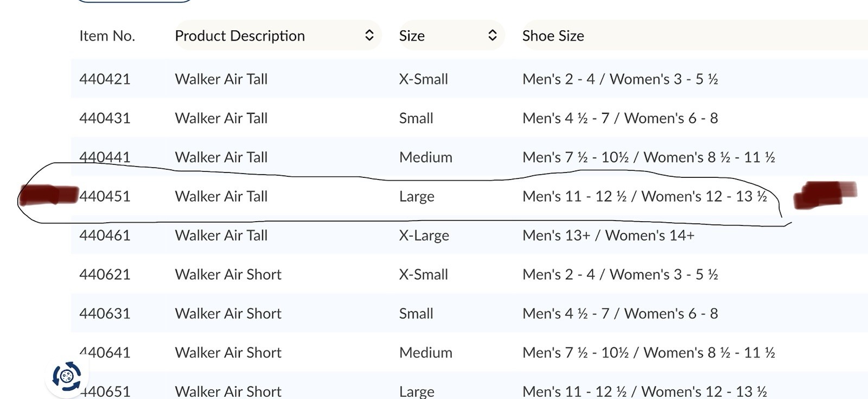Select item number 440461
The height and width of the screenshot is (399, 868).
(105, 235)
